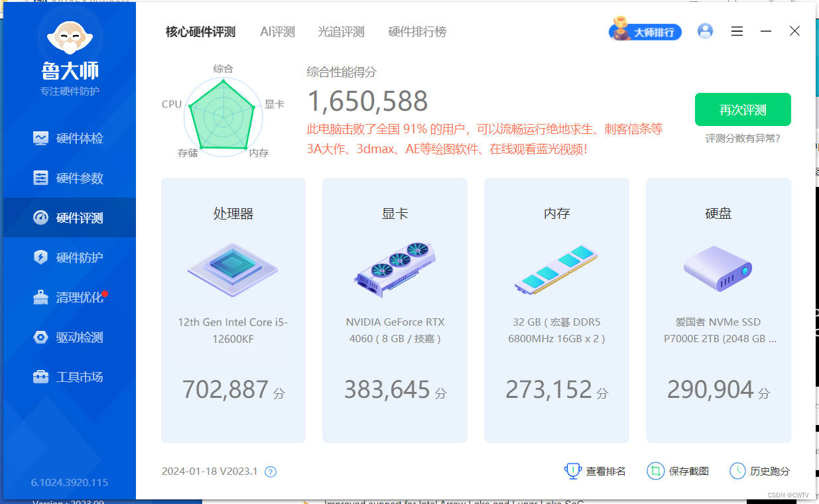Click the 保存截图 crop icon
819x504 pixels.
click(x=655, y=471)
